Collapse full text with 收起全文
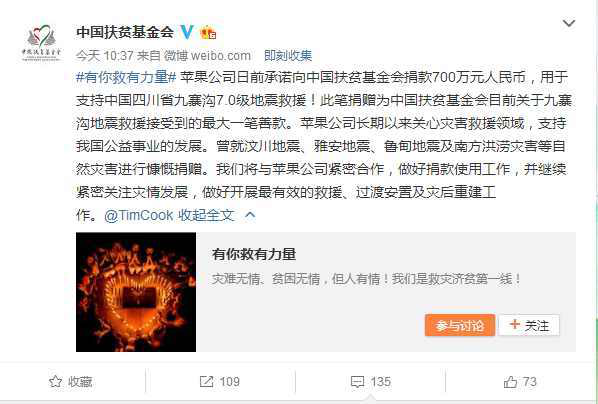Image resolution: width=598 pixels, height=404 pixels. pyautogui.click(x=206, y=216)
